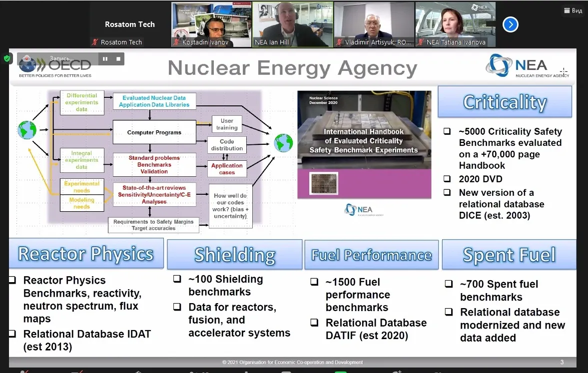
Task: Click Requirements to Safety Margins box
Action: pyautogui.click(x=153, y=225)
